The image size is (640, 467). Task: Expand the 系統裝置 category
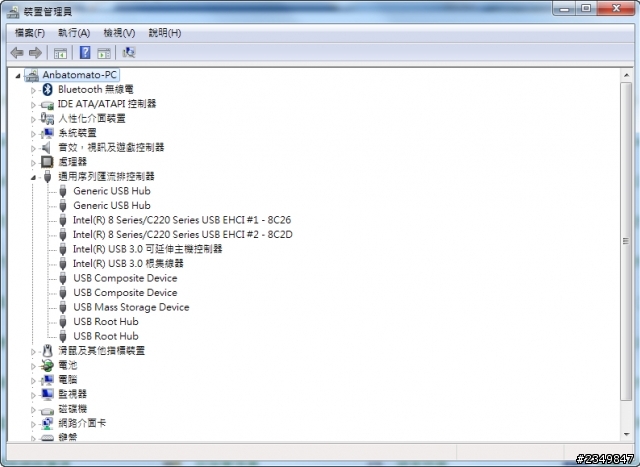coord(33,134)
